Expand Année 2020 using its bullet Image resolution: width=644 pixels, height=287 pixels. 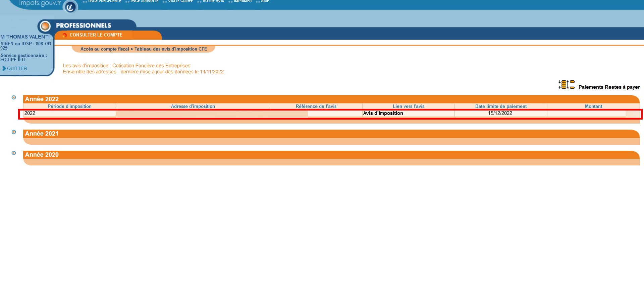click(x=14, y=153)
